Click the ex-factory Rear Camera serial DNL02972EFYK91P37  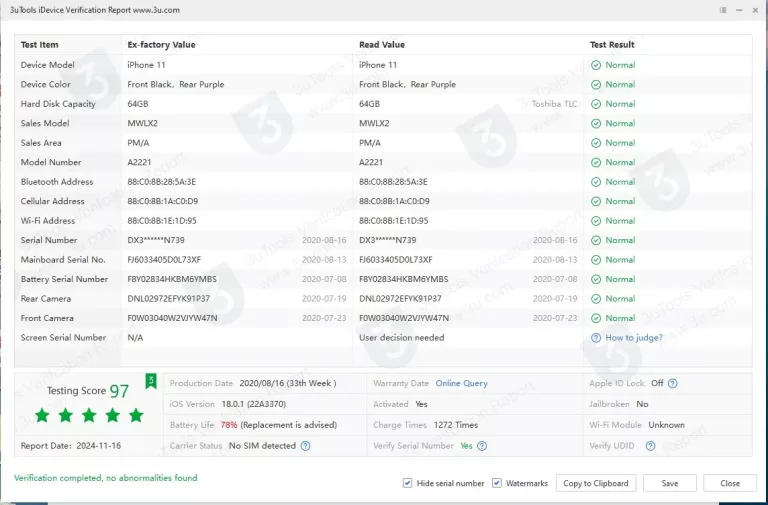coord(168,299)
